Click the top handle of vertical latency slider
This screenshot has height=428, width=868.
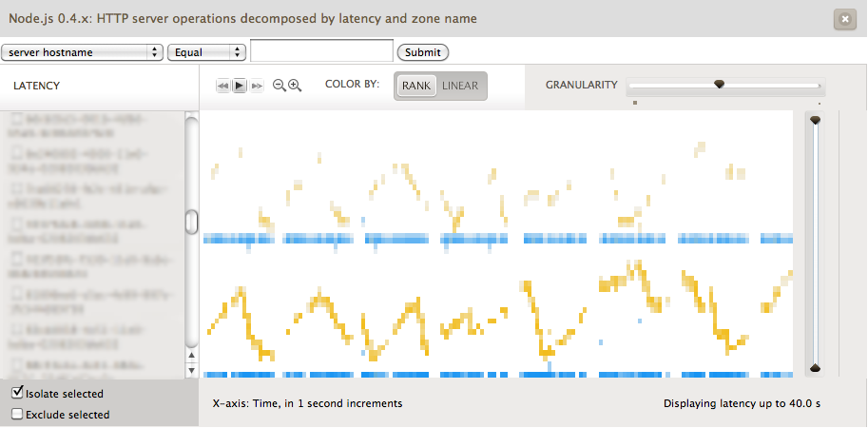tap(815, 120)
